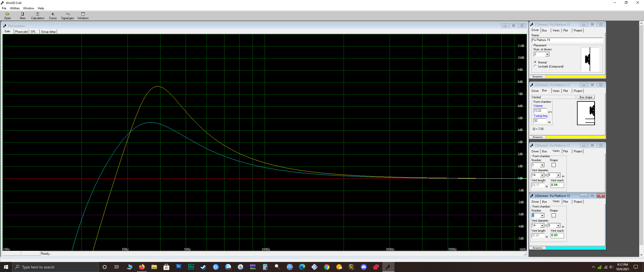Click the box shape diagram in project 2

click(x=586, y=113)
